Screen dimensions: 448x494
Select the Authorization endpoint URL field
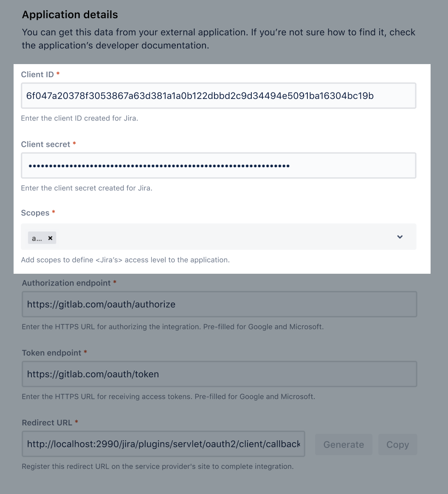(219, 304)
